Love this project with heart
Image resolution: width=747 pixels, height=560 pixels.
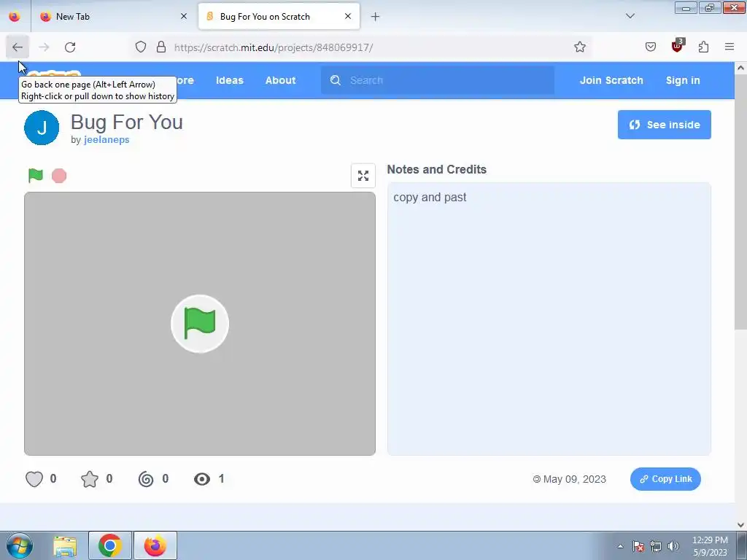(x=34, y=479)
